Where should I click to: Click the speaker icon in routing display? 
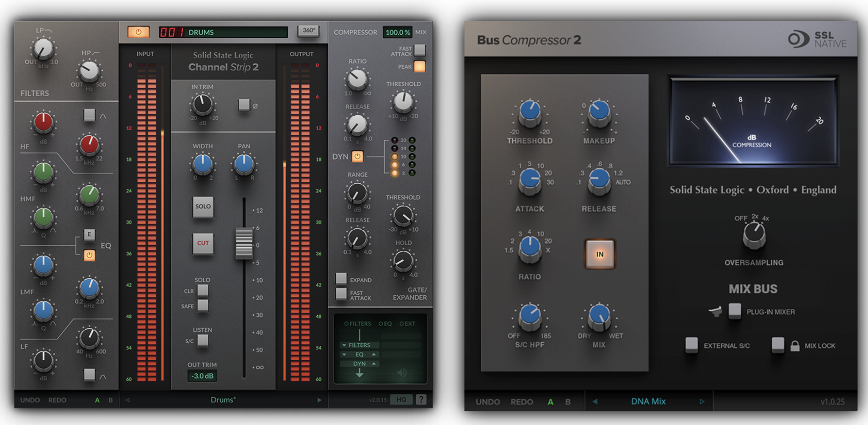coord(402,372)
